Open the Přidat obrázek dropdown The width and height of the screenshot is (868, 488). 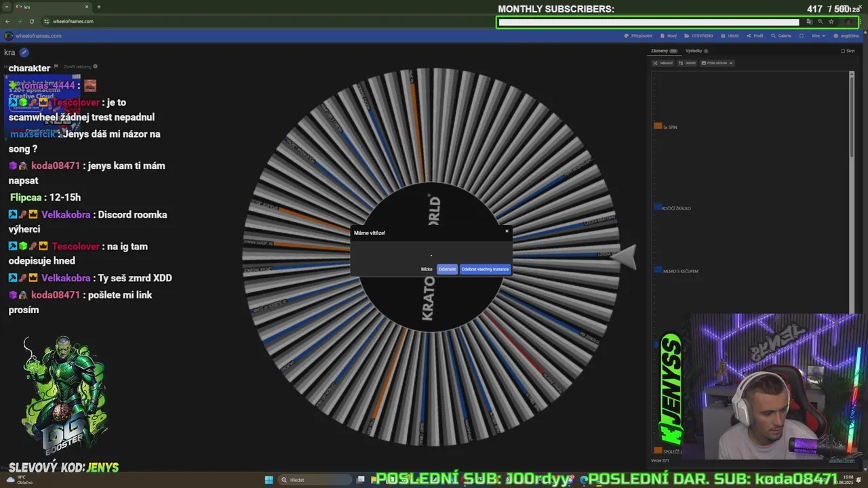point(717,63)
